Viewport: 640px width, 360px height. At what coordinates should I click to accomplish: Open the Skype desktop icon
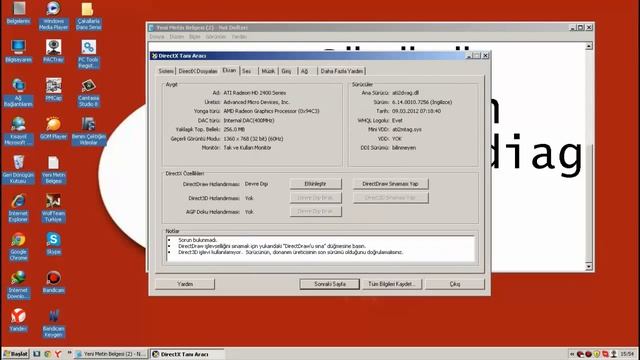[x=53, y=243]
